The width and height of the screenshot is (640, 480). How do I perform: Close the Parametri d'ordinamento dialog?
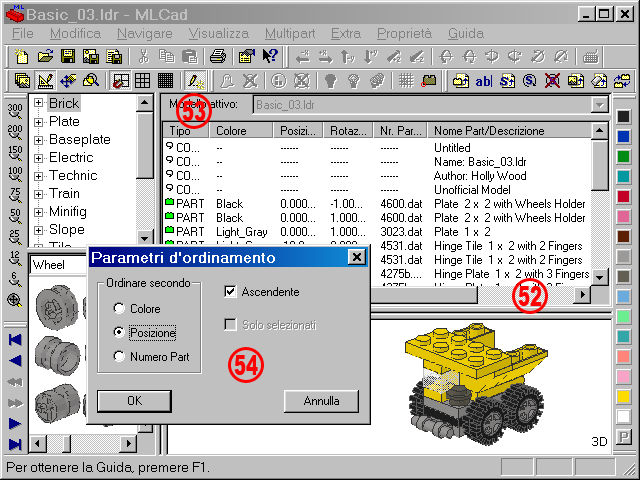[x=357, y=257]
